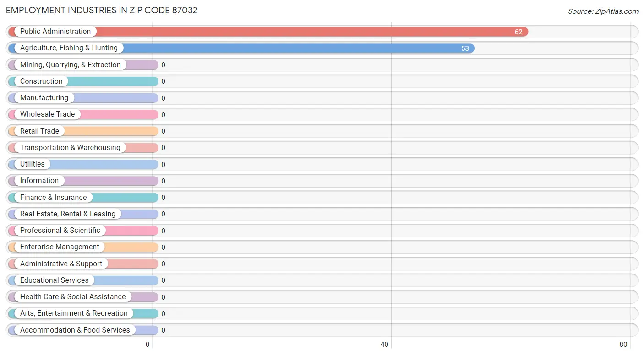Click the value 53 on the blue bar
The width and height of the screenshot is (644, 355).
465,48
